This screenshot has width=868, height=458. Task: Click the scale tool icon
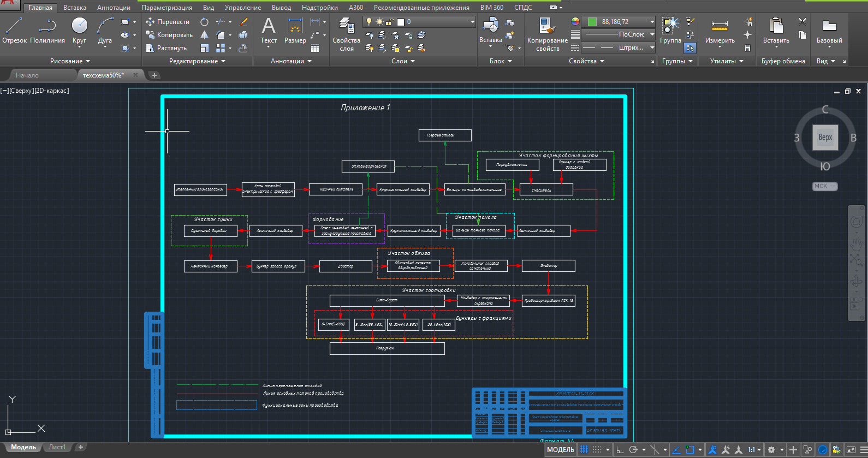click(204, 48)
